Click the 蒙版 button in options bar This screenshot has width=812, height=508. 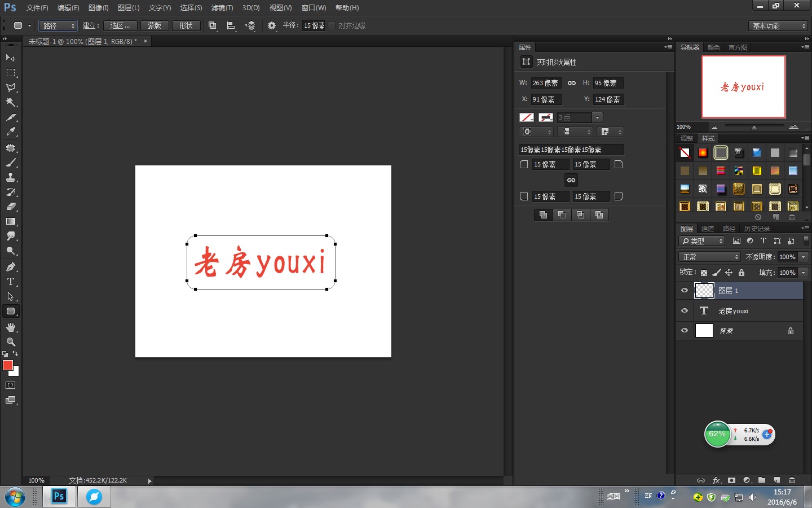(x=155, y=25)
